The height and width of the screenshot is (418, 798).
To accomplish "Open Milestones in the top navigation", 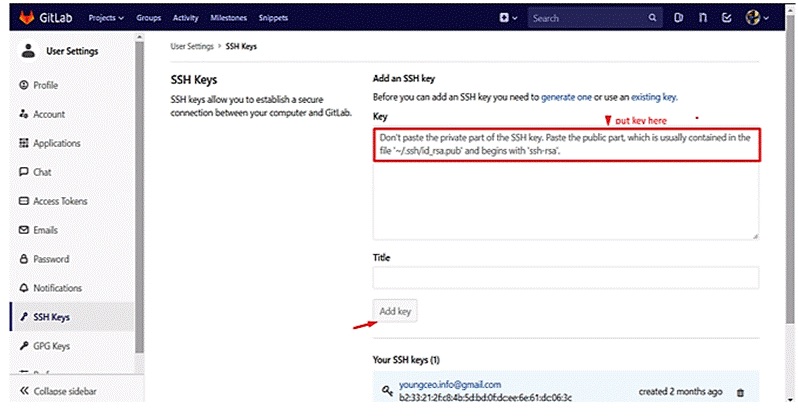I will pyautogui.click(x=229, y=18).
